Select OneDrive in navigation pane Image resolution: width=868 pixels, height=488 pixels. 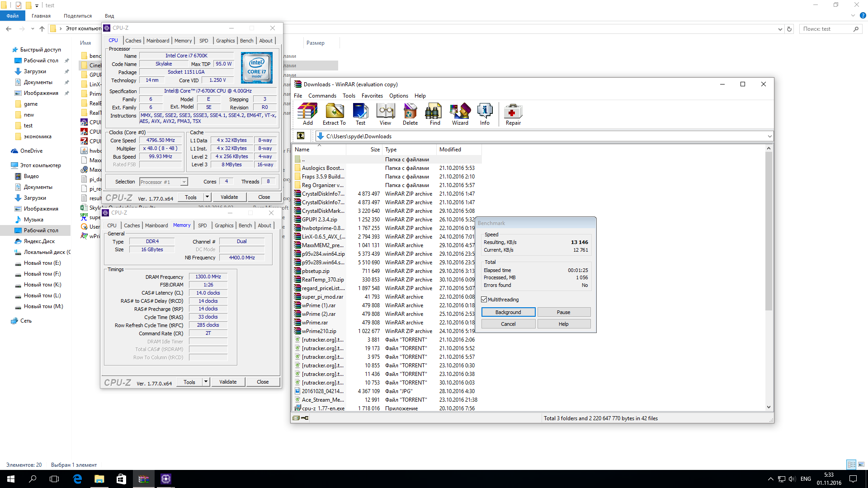point(31,151)
